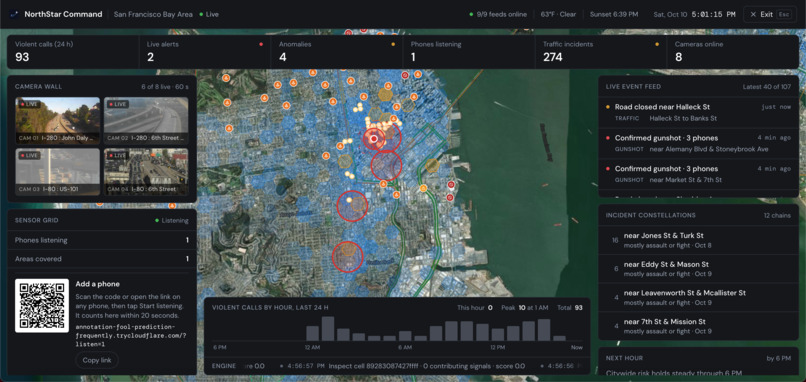Viewport: 806px width, 382px height.
Task: Open Confirmed gunshot near Market St & 7th event
Action: (x=699, y=174)
